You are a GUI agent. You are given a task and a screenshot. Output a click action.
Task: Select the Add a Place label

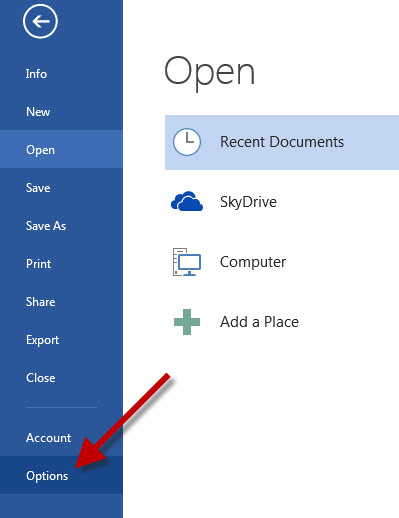pos(259,322)
